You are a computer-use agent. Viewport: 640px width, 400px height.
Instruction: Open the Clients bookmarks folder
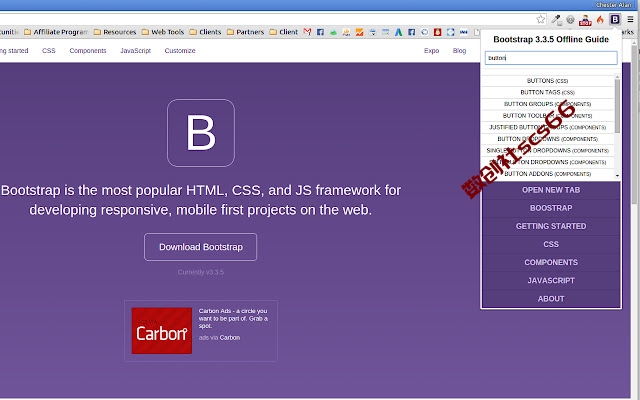pyautogui.click(x=205, y=32)
